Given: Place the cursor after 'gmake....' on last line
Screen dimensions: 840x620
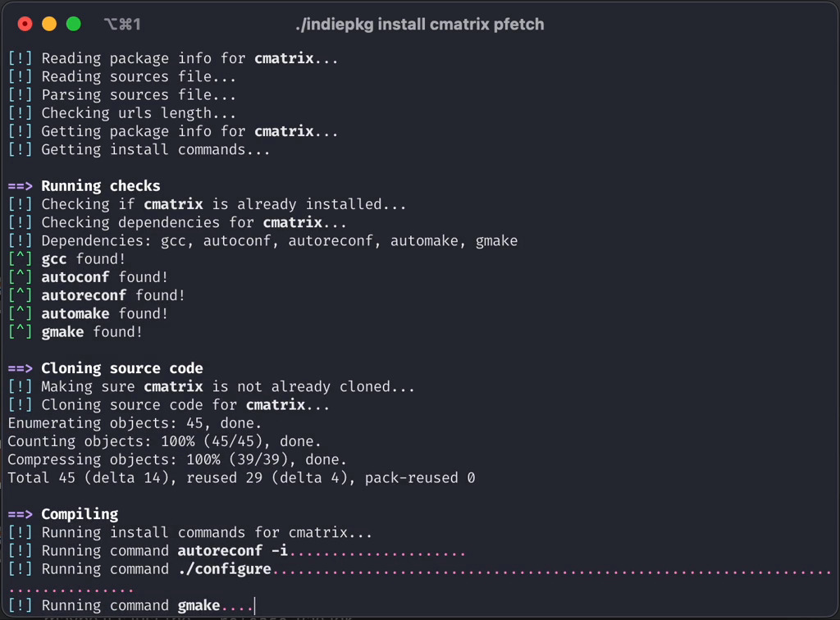Looking at the screenshot, I should tap(255, 606).
